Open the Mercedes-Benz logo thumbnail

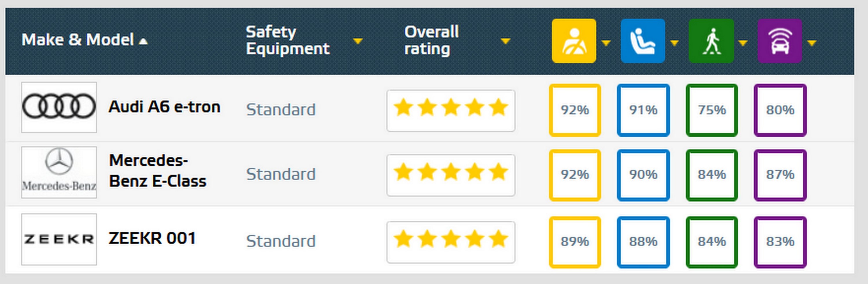[59, 172]
